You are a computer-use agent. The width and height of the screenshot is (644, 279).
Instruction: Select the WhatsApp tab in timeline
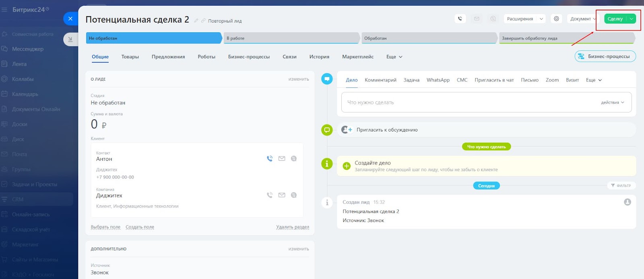pyautogui.click(x=438, y=80)
